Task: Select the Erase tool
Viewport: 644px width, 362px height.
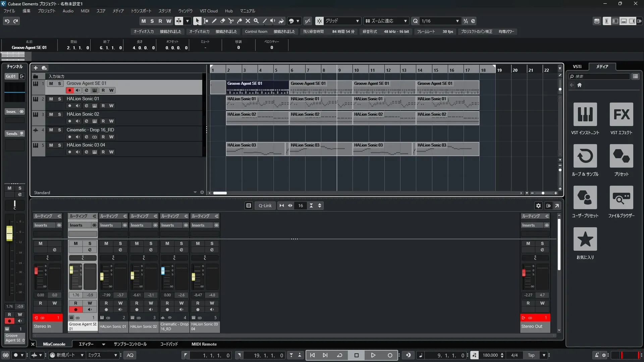Action: coord(222,21)
